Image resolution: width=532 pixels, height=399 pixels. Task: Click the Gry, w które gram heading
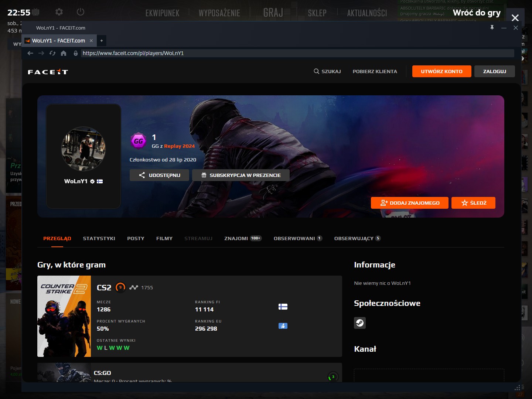(72, 265)
